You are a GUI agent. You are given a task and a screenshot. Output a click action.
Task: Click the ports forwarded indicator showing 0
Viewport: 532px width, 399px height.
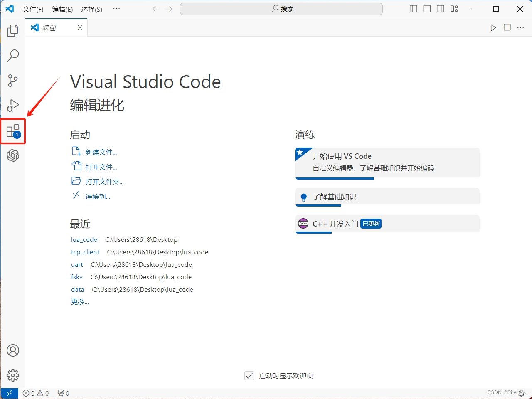point(64,393)
